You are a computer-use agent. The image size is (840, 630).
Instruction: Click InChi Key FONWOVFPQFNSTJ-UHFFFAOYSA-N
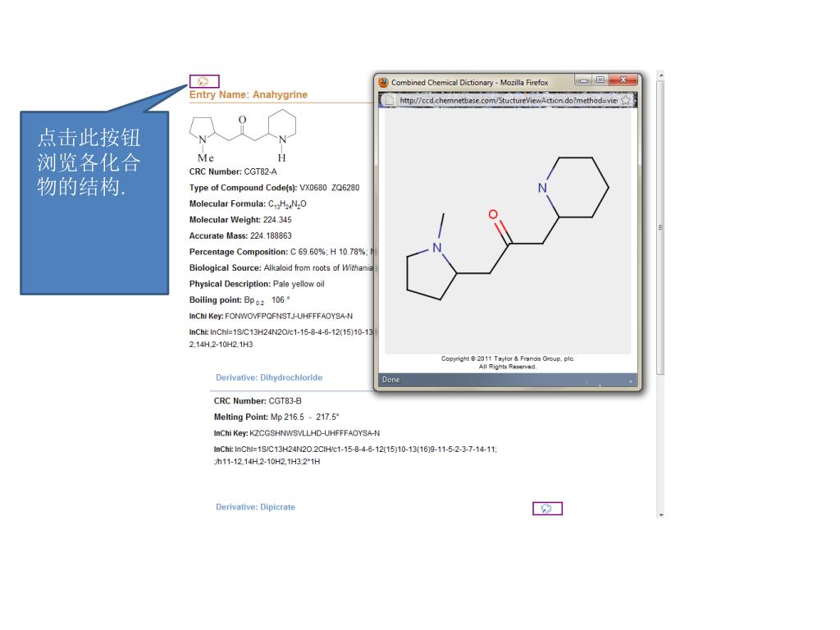pos(271,316)
